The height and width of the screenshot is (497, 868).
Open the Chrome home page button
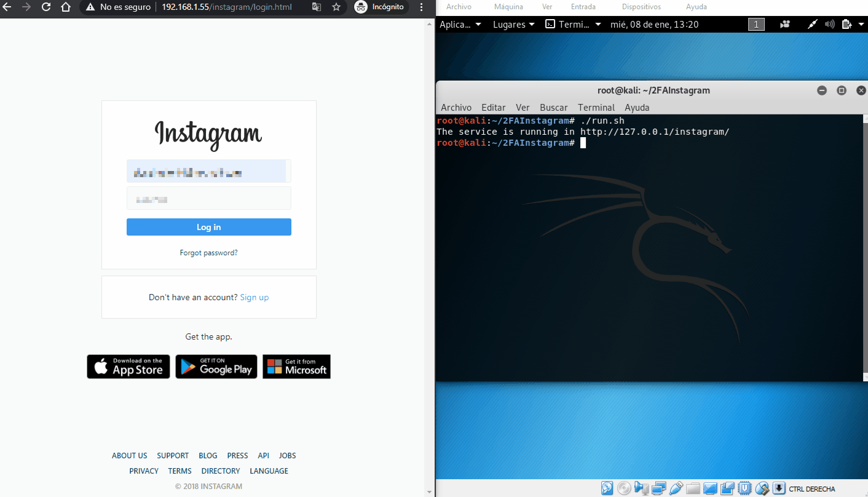tap(66, 7)
